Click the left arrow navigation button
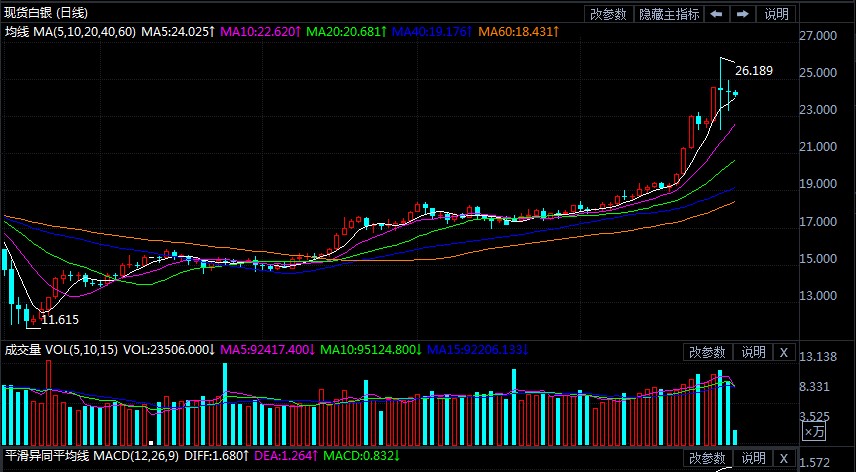Image resolution: width=856 pixels, height=472 pixels. click(717, 14)
